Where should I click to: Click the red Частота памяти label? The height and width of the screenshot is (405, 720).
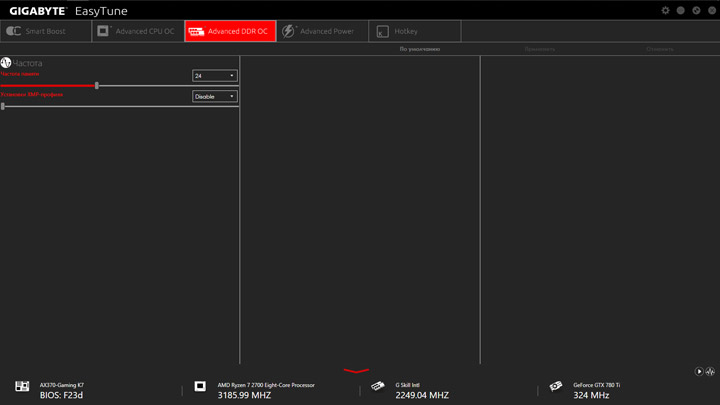click(x=20, y=74)
